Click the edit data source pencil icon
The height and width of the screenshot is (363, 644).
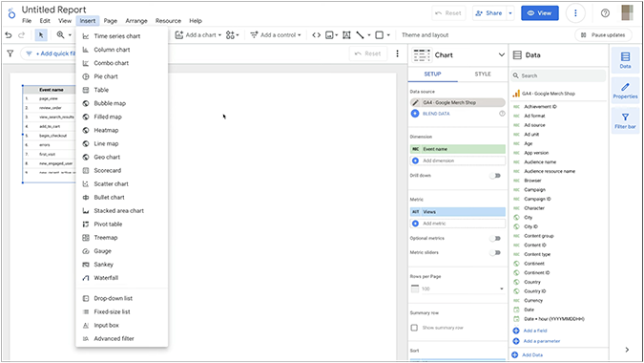click(416, 102)
